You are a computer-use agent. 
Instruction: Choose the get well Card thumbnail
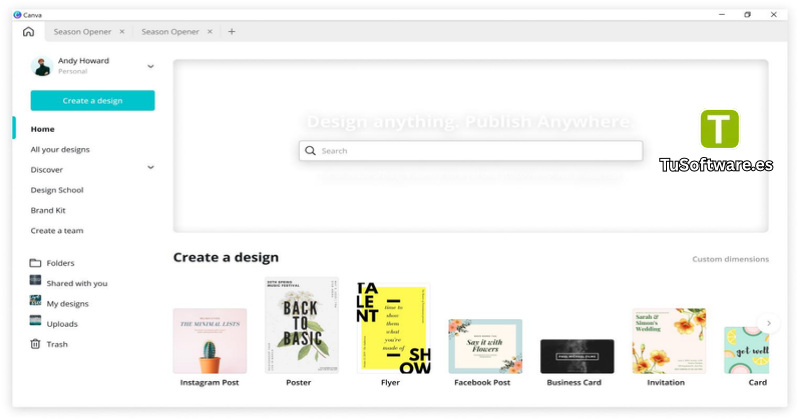(746, 350)
